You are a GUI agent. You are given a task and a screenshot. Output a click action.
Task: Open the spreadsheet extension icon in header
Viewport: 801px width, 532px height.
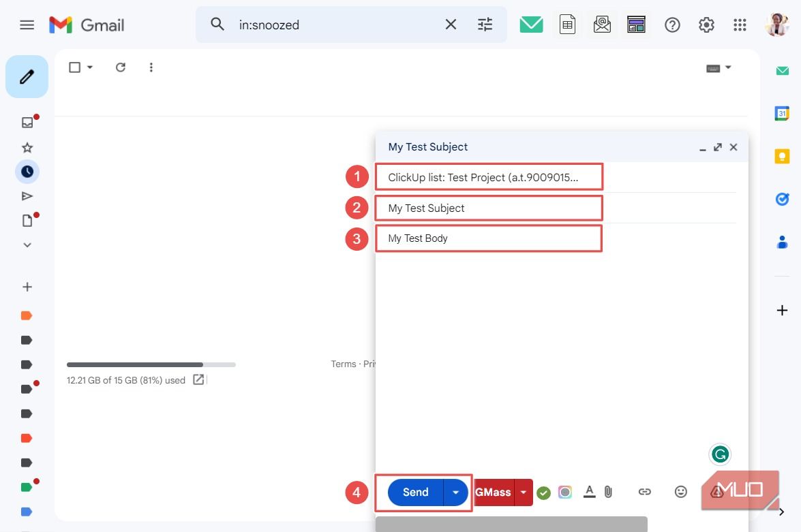[567, 24]
